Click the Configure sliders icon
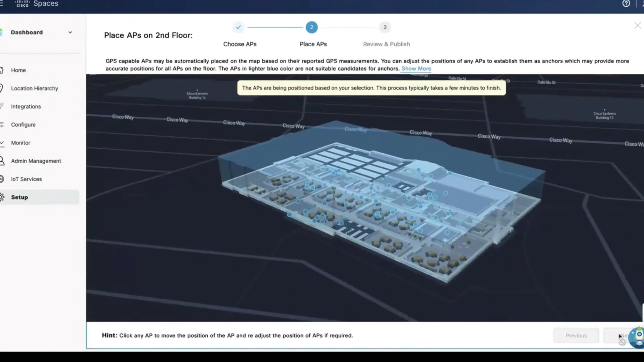 point(2,125)
